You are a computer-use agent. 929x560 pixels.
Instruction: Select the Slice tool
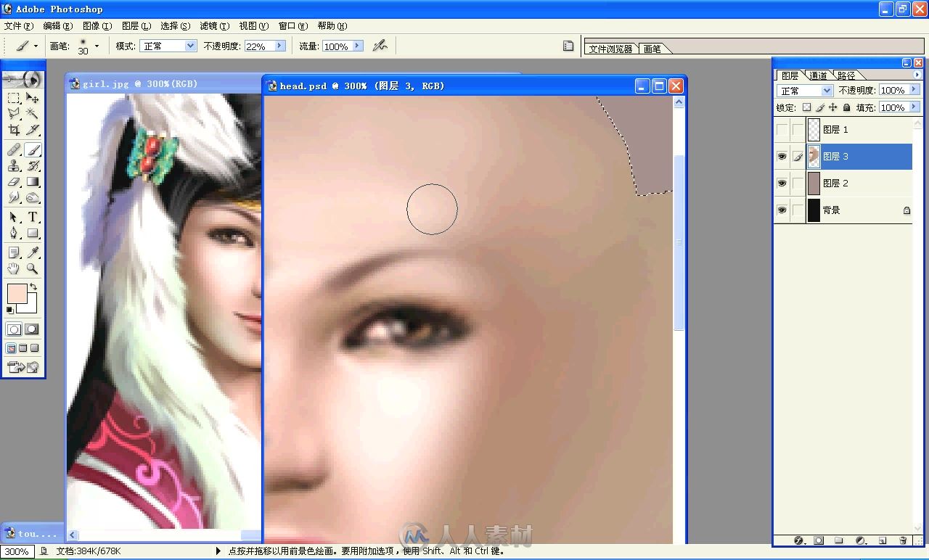33,130
